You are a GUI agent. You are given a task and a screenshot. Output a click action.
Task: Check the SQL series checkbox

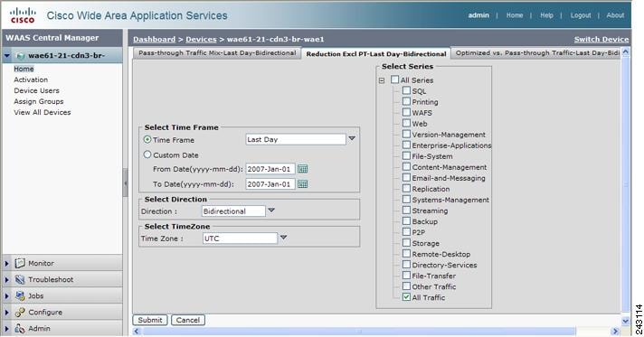pos(406,90)
